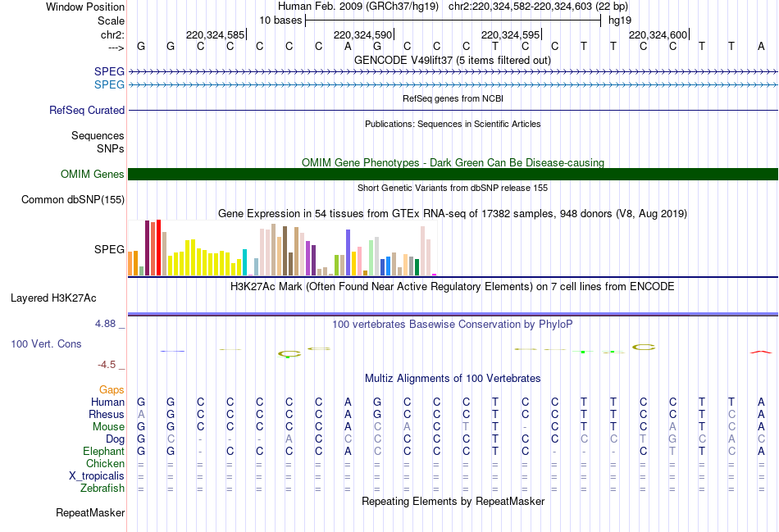Click the Common dbSNP(155) track label

click(x=73, y=200)
